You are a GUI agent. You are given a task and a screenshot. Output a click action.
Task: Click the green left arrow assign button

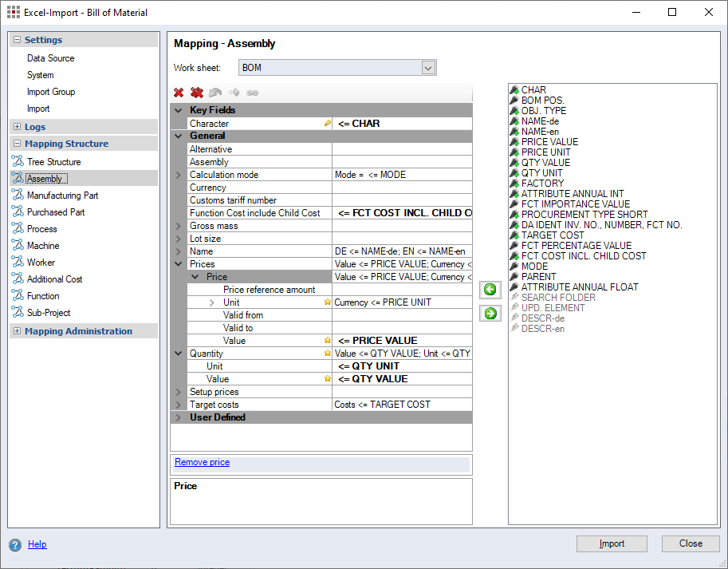pos(490,290)
